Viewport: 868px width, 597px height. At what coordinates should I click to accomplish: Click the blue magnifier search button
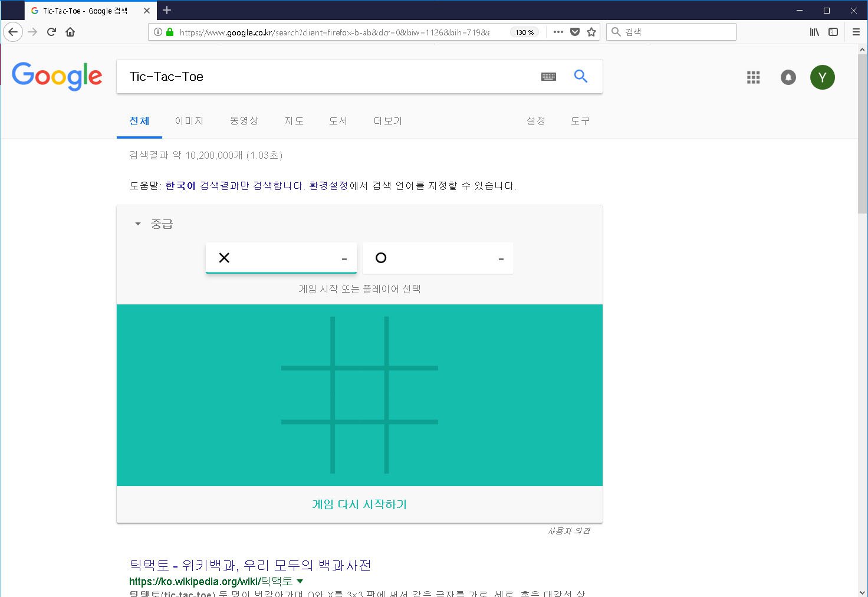click(x=581, y=76)
